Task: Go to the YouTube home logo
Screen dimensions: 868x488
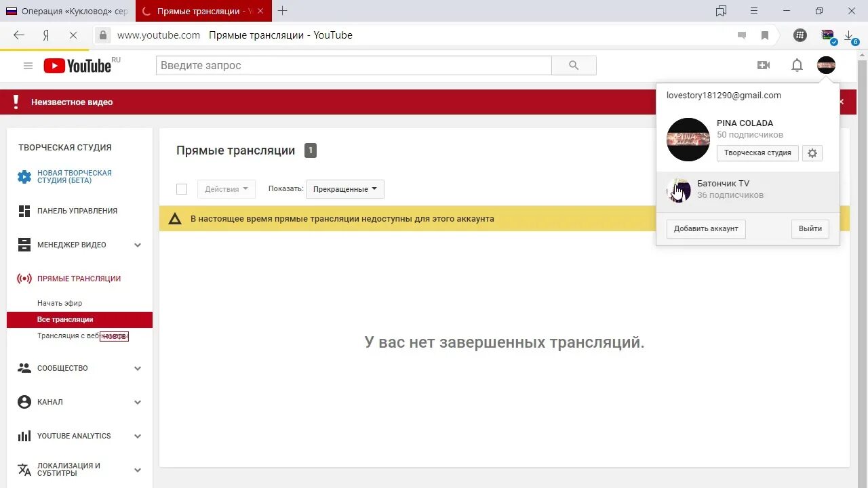Action: 77,66
